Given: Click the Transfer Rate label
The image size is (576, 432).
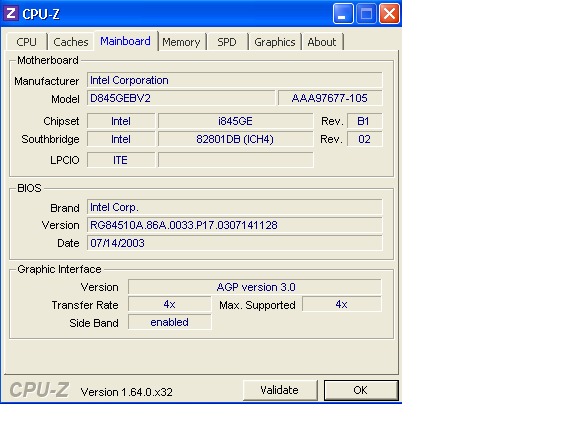Looking at the screenshot, I should click(85, 305).
